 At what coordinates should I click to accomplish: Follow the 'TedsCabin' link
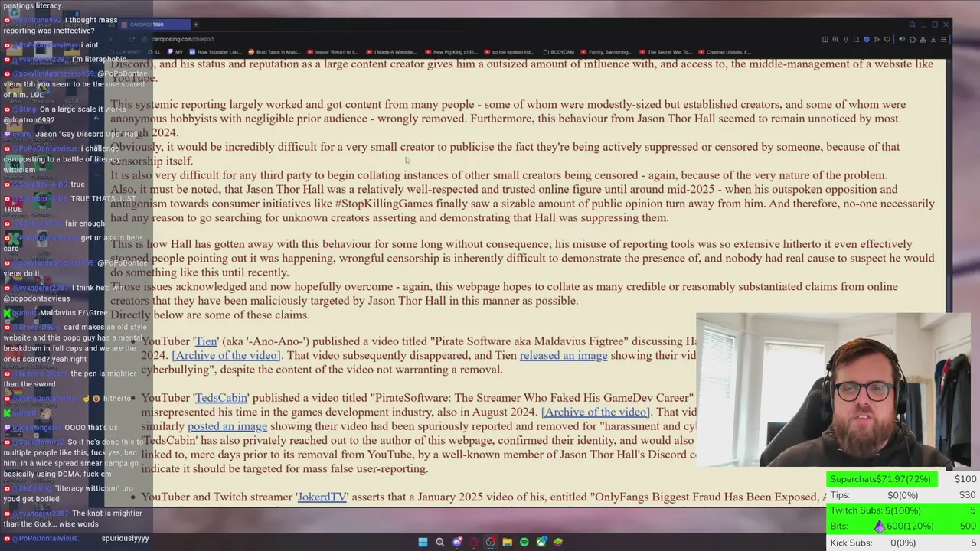[x=221, y=398]
